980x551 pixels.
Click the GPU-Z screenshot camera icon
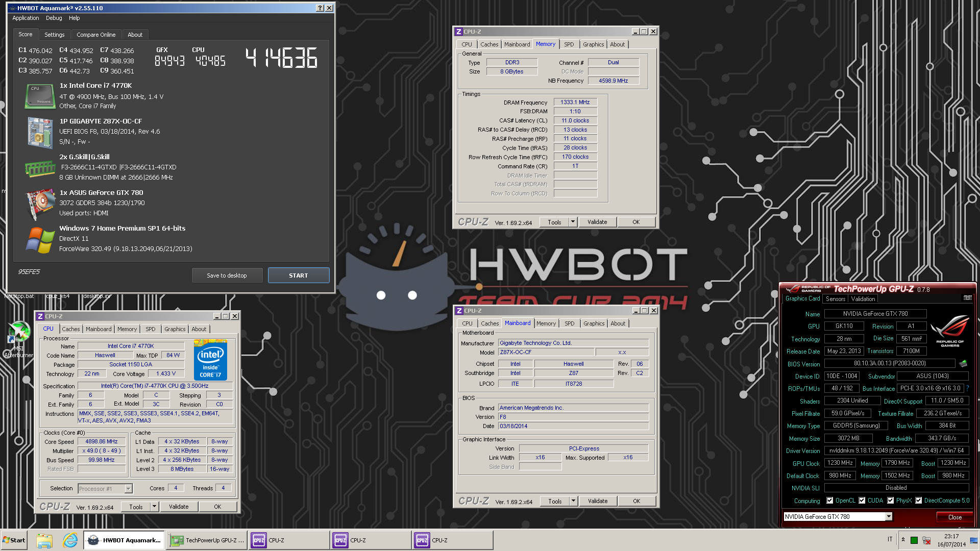click(967, 298)
